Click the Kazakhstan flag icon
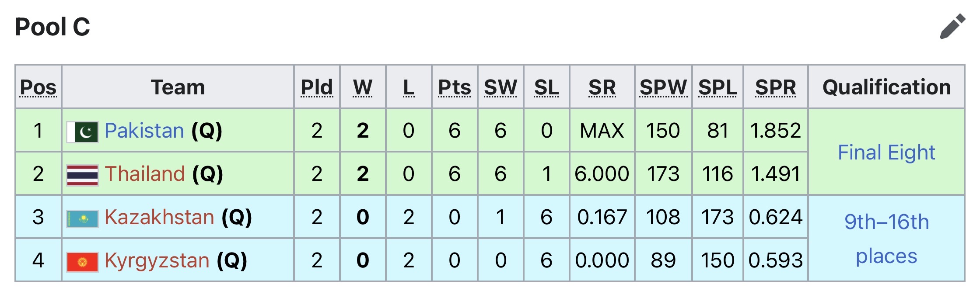 click(x=83, y=218)
